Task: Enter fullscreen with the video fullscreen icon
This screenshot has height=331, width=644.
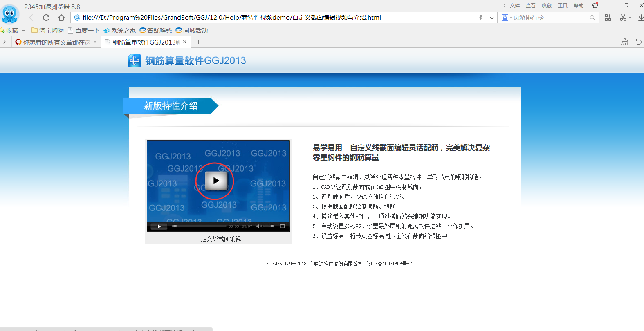Action: (x=282, y=226)
